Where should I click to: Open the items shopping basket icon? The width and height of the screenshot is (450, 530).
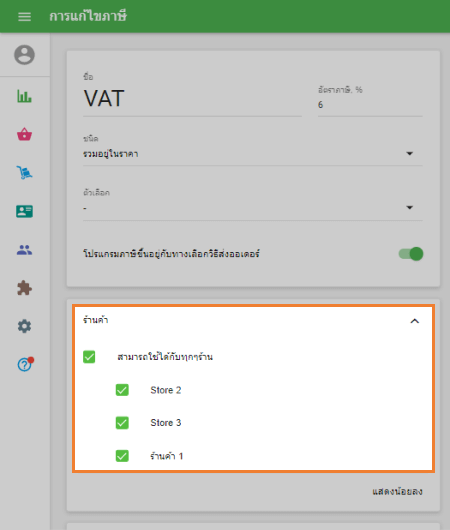24,134
